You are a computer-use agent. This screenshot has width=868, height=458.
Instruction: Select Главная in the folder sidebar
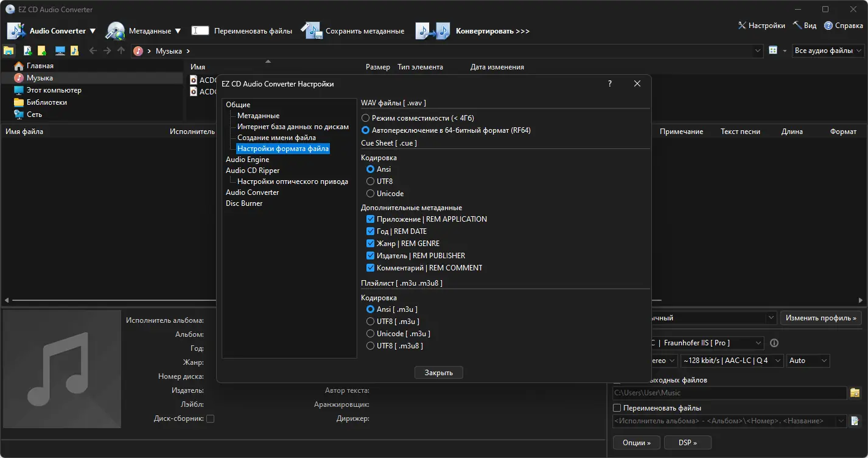tap(40, 66)
